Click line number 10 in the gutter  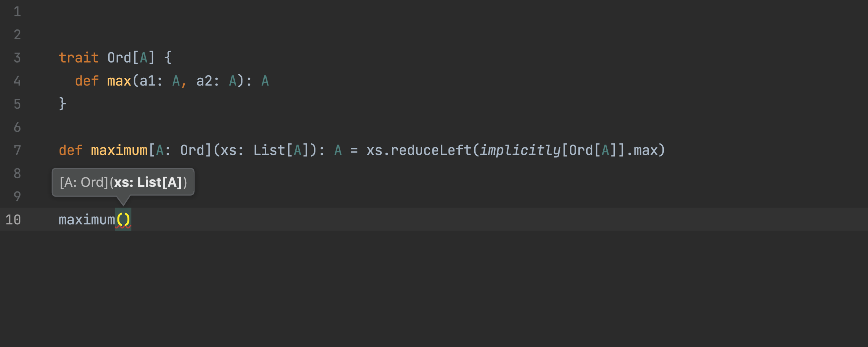click(13, 220)
